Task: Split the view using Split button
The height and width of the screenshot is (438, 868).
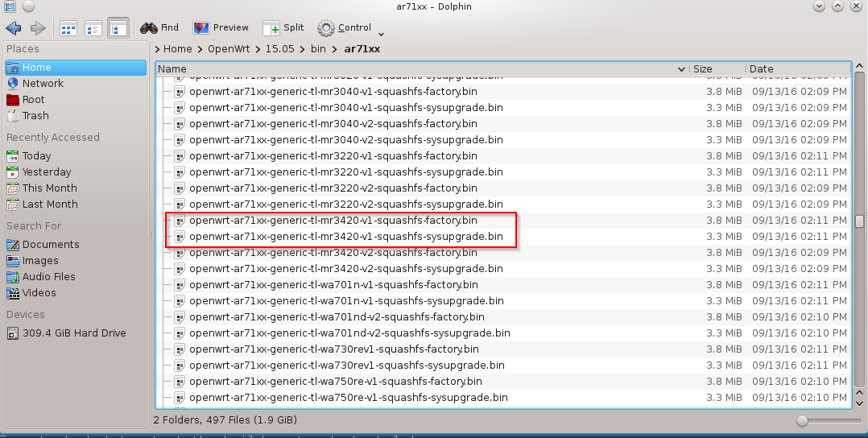Action: pyautogui.click(x=283, y=28)
